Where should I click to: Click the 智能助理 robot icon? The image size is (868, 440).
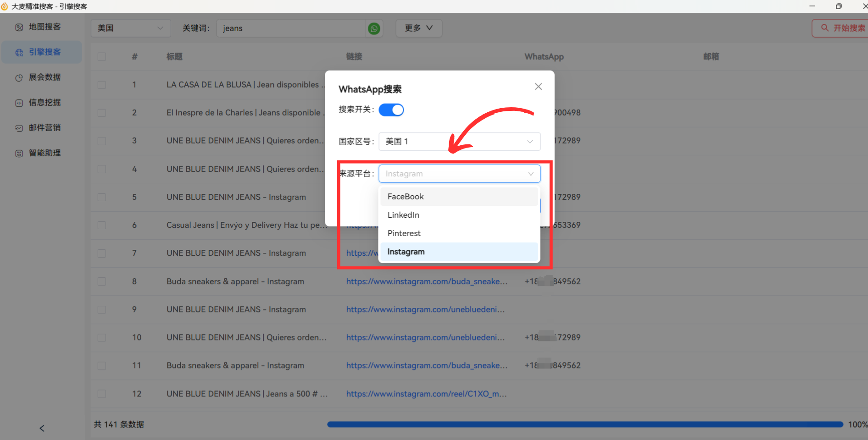coord(19,154)
